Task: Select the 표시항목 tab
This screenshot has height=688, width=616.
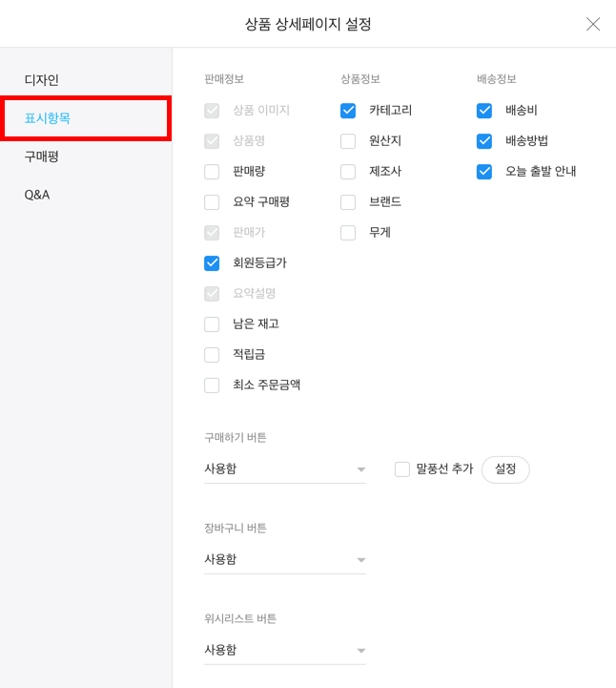Action: 48,118
